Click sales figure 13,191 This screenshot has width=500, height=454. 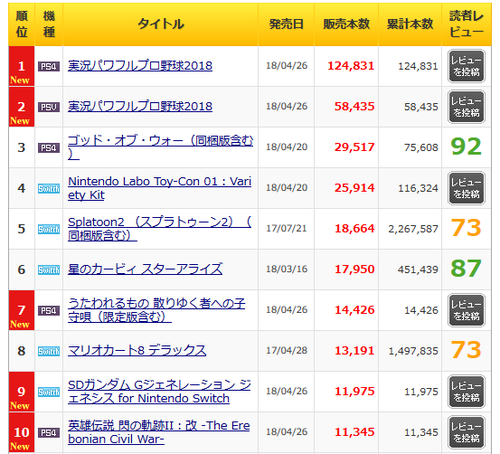pyautogui.click(x=354, y=351)
